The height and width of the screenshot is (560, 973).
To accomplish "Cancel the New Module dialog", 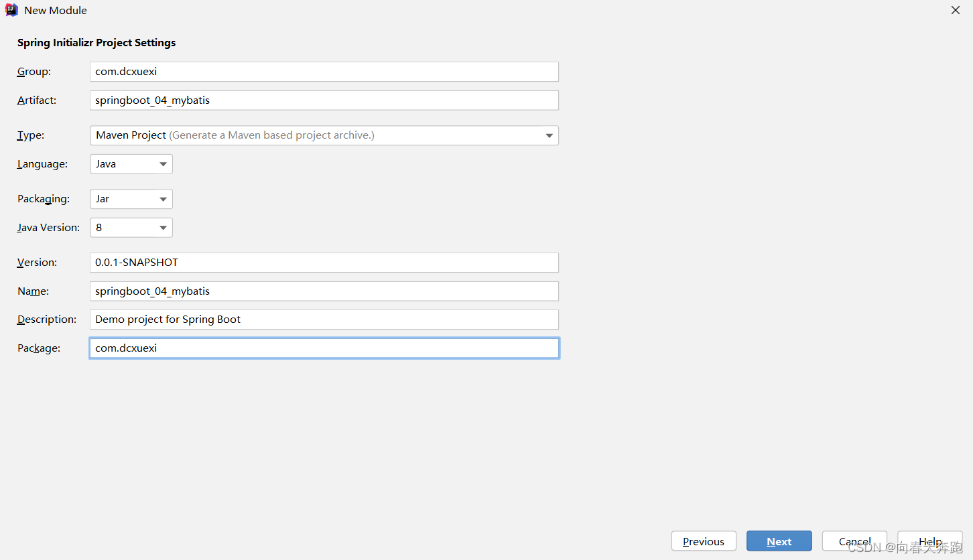I will point(855,541).
